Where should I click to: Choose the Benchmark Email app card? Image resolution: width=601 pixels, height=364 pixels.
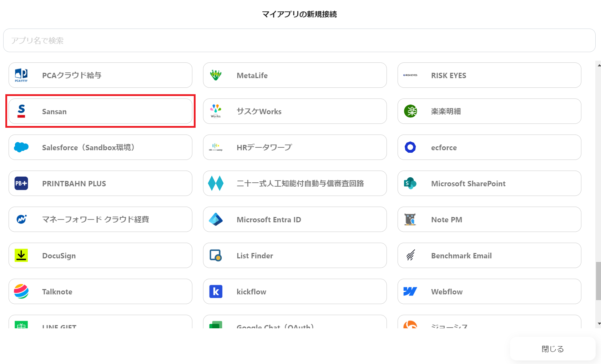pos(489,255)
